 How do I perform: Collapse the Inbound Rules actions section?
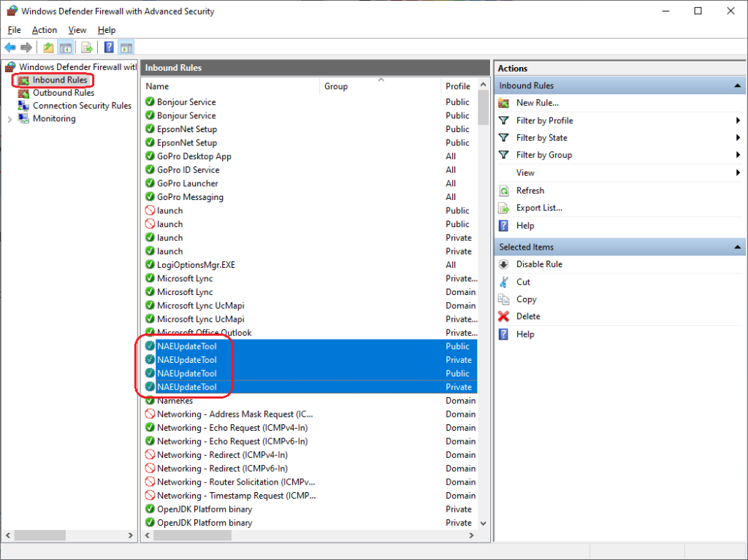(x=738, y=86)
